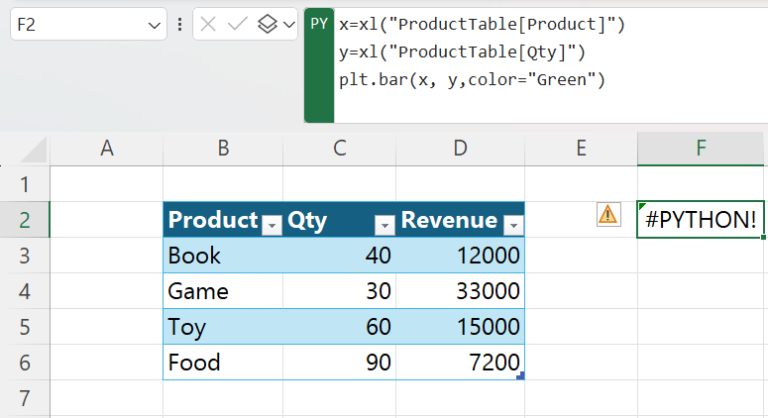Click the Product table header cell
The image size is (768, 418).
coord(223,220)
